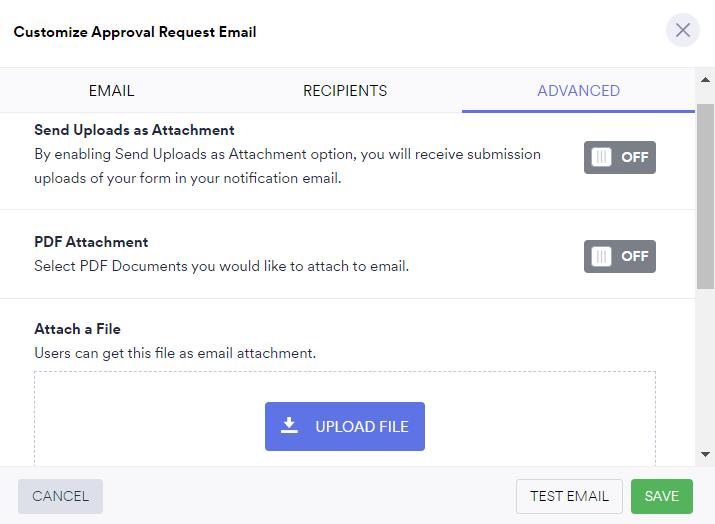Image resolution: width=715 pixels, height=524 pixels.
Task: Click the PDF Documents description text
Action: point(221,266)
